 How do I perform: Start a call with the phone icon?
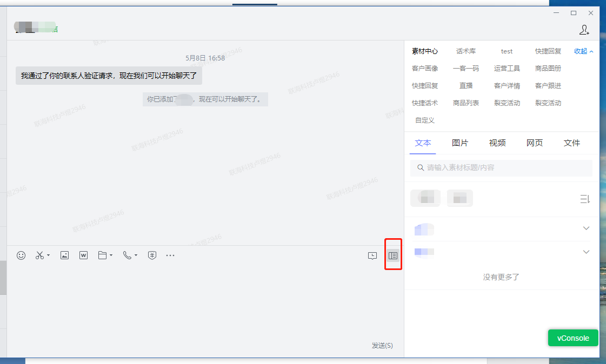(x=127, y=255)
